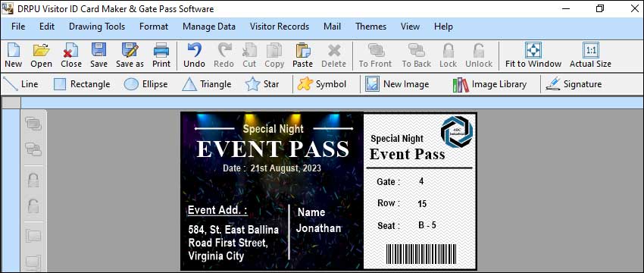Click the DRPU application title bar icon
This screenshot has height=273, width=644.
tap(8, 8)
